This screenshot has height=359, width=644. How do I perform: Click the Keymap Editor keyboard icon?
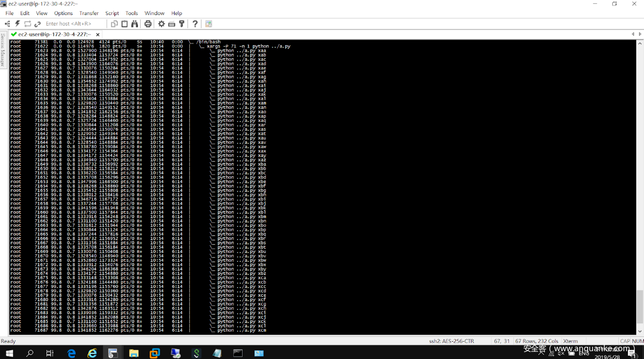171,24
